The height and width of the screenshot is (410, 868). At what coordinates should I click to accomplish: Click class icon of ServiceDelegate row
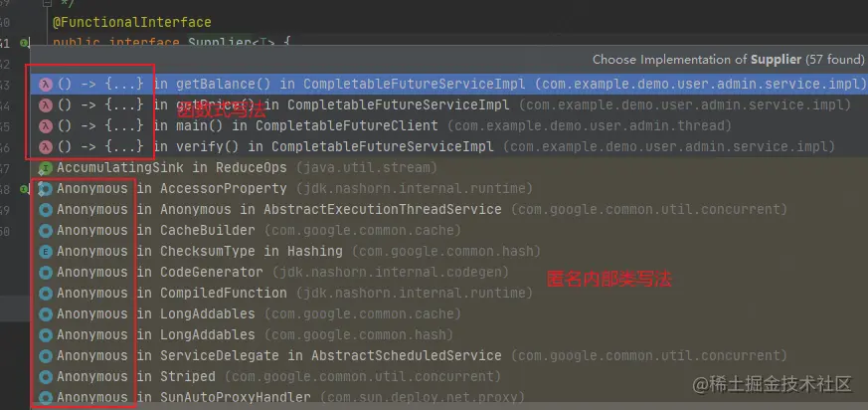point(46,355)
